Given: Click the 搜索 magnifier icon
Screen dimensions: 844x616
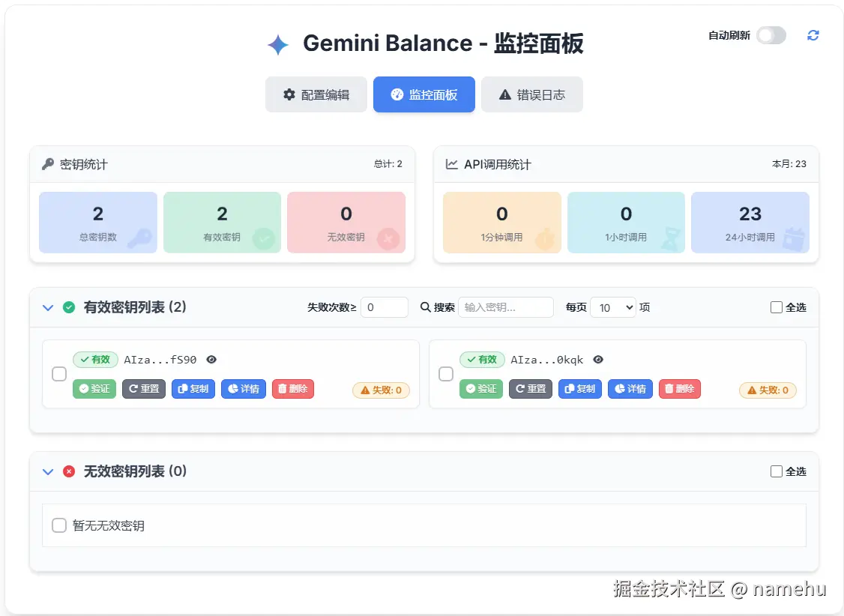Looking at the screenshot, I should point(425,307).
